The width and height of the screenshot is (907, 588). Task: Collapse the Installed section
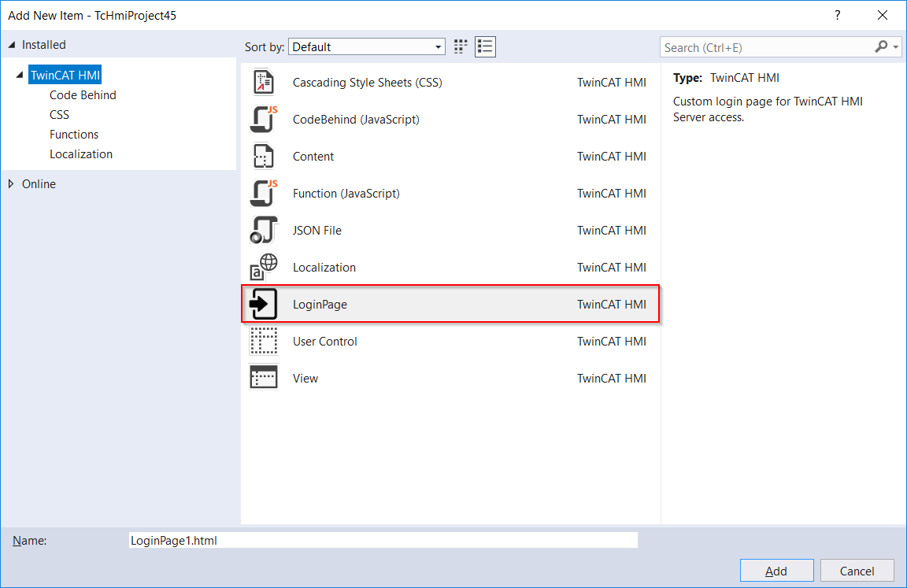coord(12,45)
